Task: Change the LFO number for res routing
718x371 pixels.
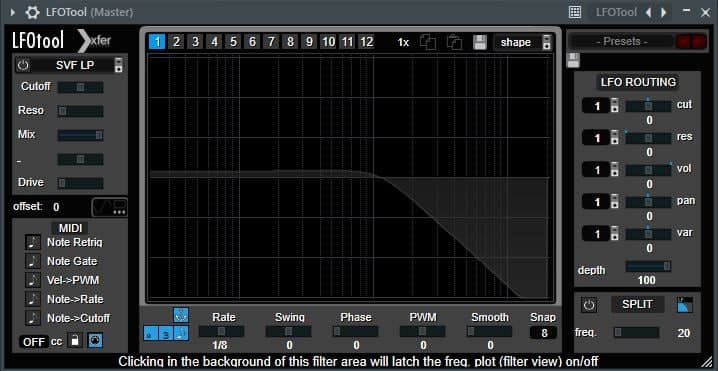Action: pos(600,137)
